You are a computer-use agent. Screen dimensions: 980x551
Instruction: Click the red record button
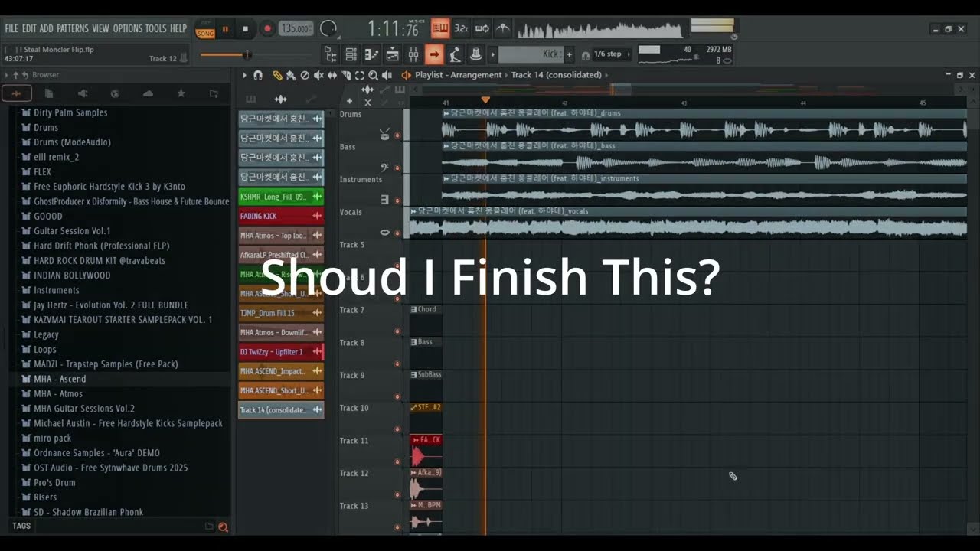[x=267, y=29]
